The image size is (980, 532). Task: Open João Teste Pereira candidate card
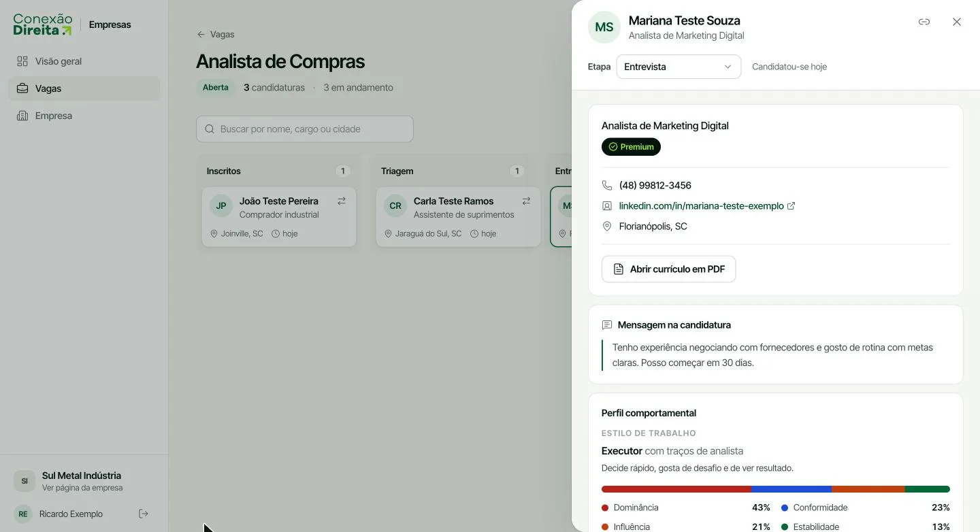pos(279,217)
